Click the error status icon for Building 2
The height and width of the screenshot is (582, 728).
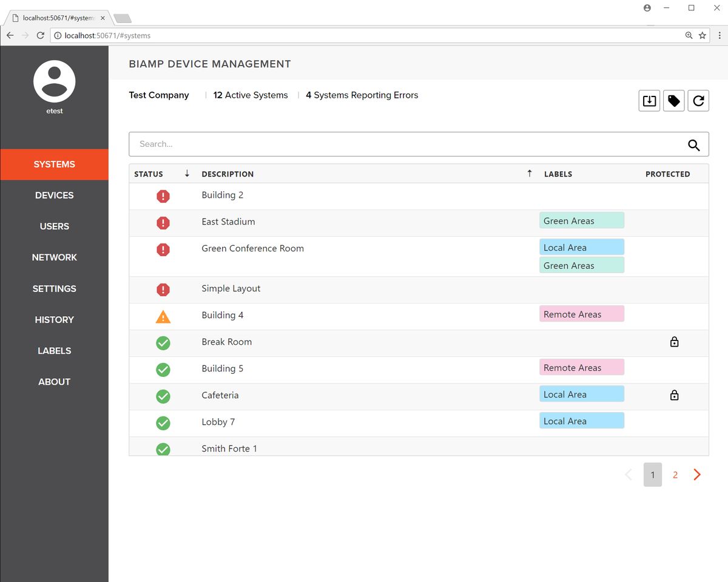click(x=163, y=196)
